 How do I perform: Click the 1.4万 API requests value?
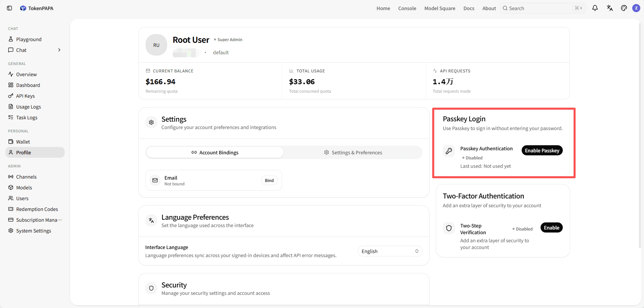443,82
